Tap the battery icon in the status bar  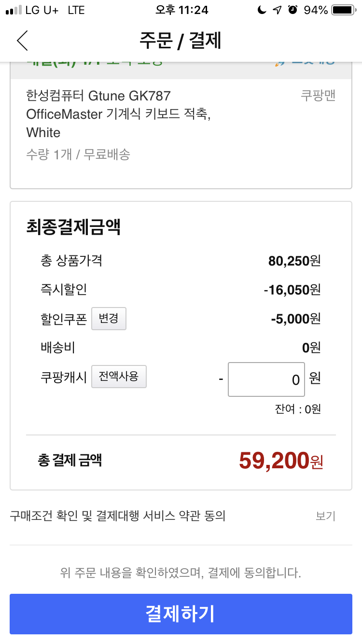[343, 10]
